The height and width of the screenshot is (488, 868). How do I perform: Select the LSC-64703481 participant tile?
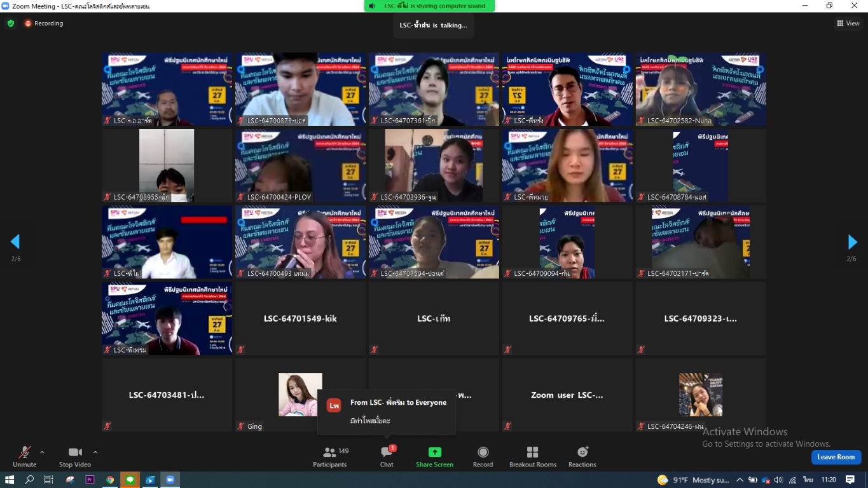167,395
